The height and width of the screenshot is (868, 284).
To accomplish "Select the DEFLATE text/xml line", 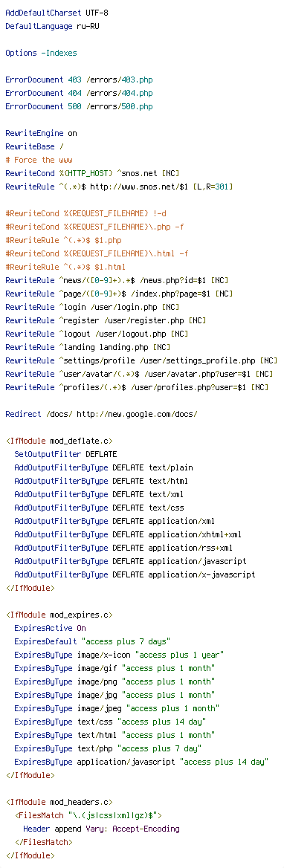I will [x=99, y=494].
